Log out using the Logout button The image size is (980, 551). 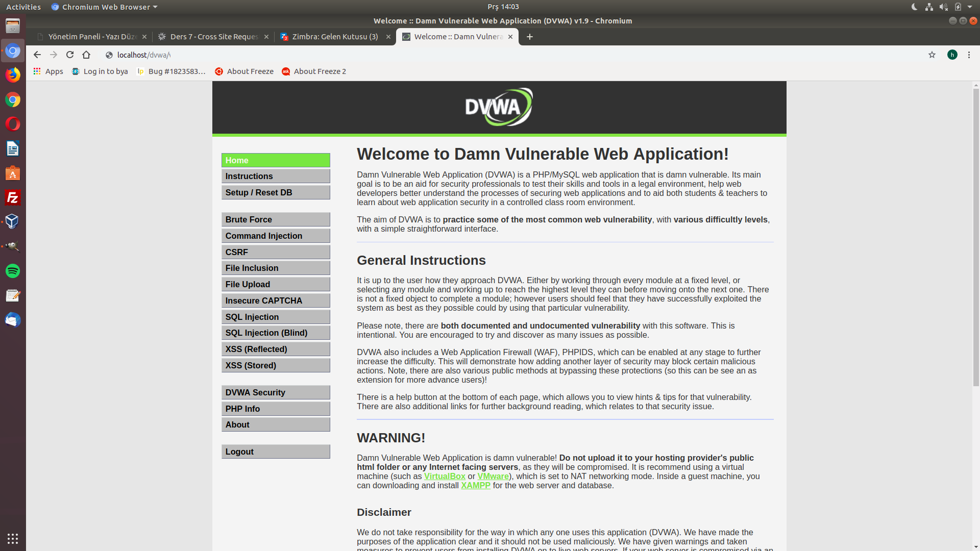[x=276, y=452]
